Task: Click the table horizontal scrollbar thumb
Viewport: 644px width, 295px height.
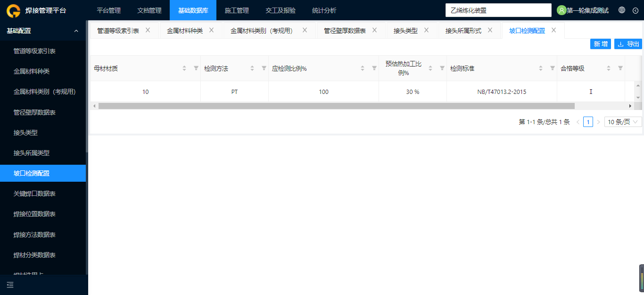Action: [337, 106]
